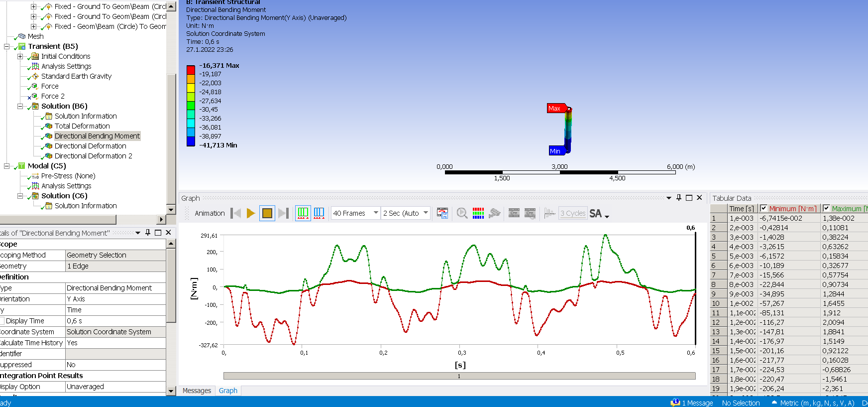Select Directional Deformation 2 result
Image resolution: width=868 pixels, height=407 pixels.
point(93,156)
